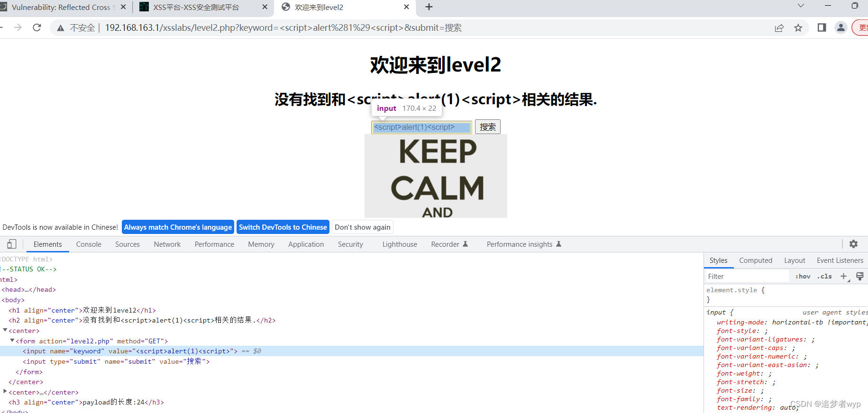The image size is (868, 413).
Task: Open the tab search chevron
Action: pos(801,6)
